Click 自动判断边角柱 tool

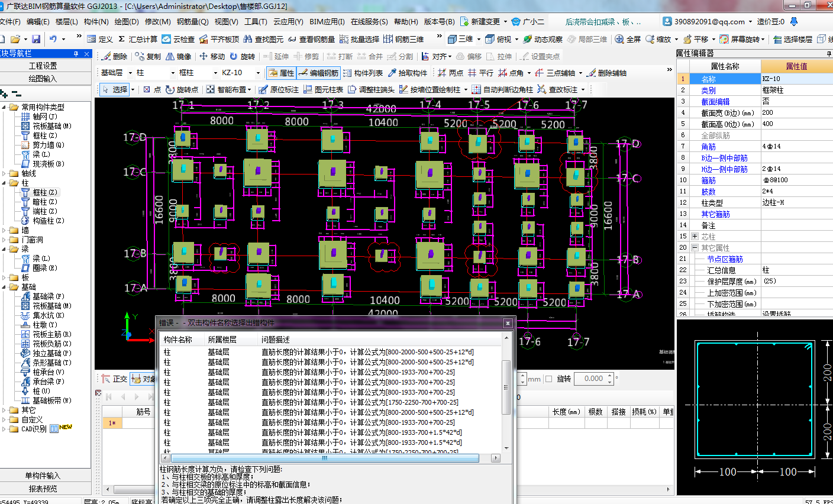pos(502,89)
